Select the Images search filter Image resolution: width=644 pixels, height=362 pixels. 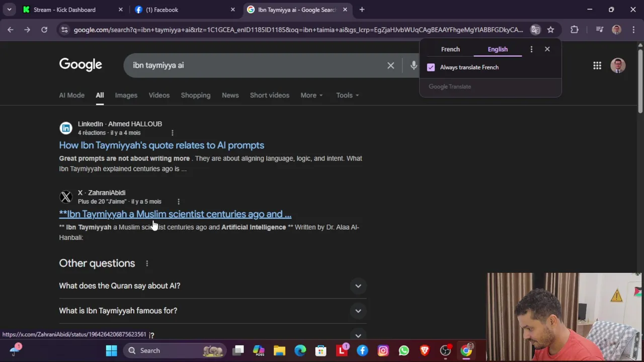(126, 95)
